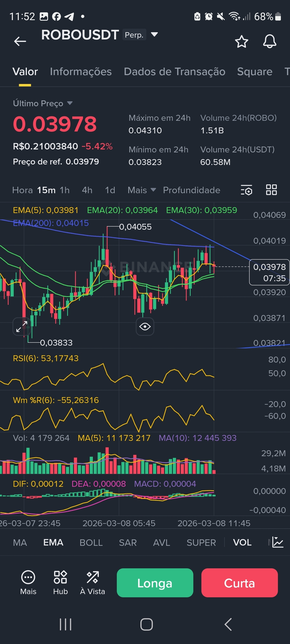Tap gallery image notification icon in status bar
The width and height of the screenshot is (290, 644).
44,17
